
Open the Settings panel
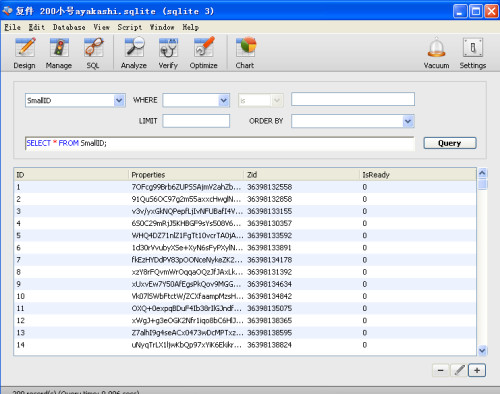pyautogui.click(x=473, y=53)
